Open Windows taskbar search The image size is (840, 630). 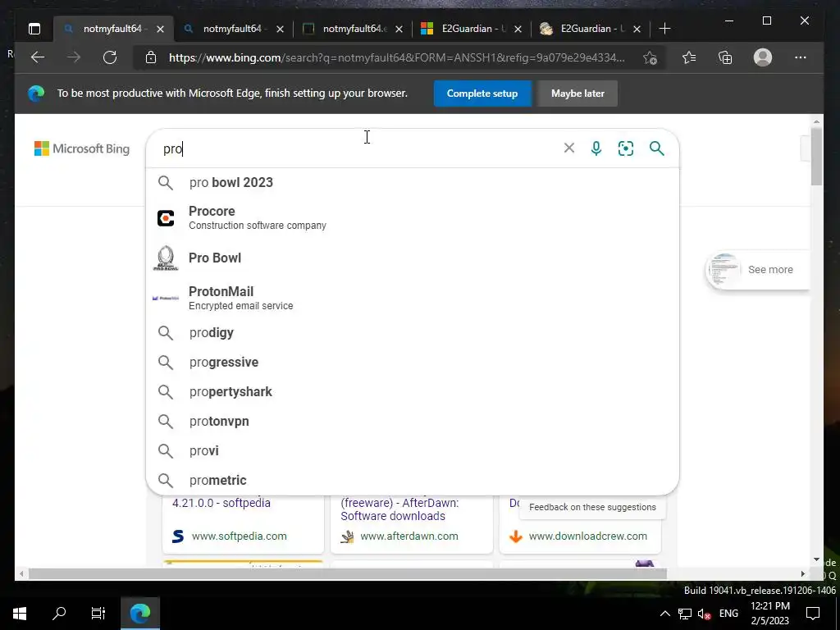[59, 614]
